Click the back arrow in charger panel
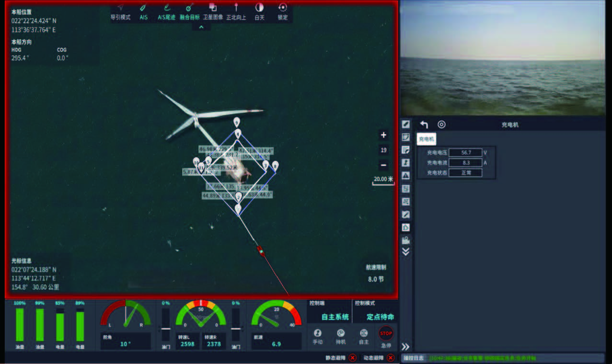Viewport: 612px width, 364px height. click(x=424, y=125)
